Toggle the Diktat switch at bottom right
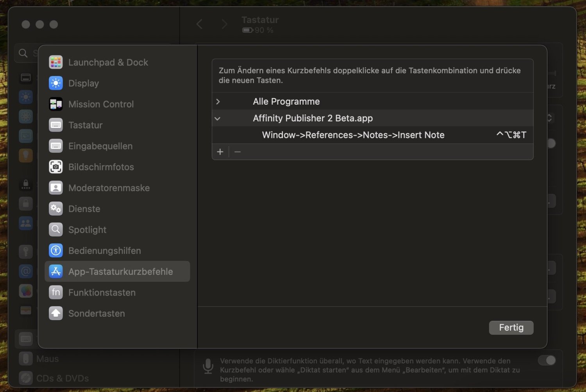This screenshot has width=586, height=392. point(547,361)
